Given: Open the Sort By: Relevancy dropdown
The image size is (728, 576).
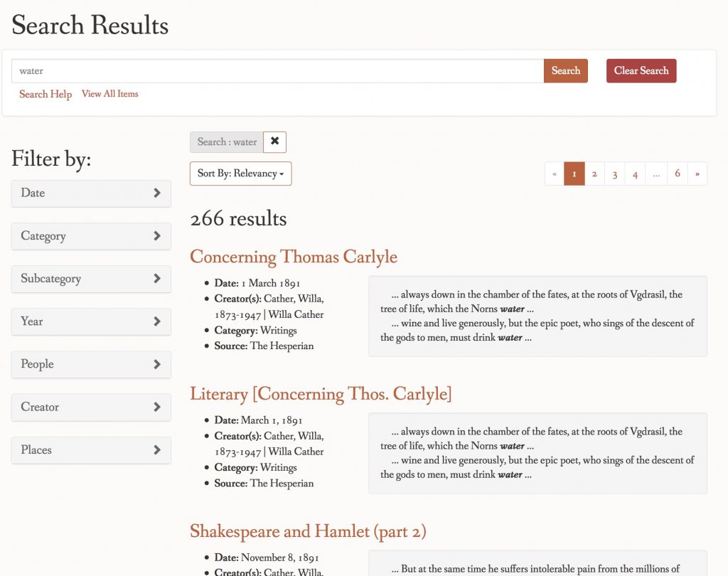Looking at the screenshot, I should coord(240,174).
